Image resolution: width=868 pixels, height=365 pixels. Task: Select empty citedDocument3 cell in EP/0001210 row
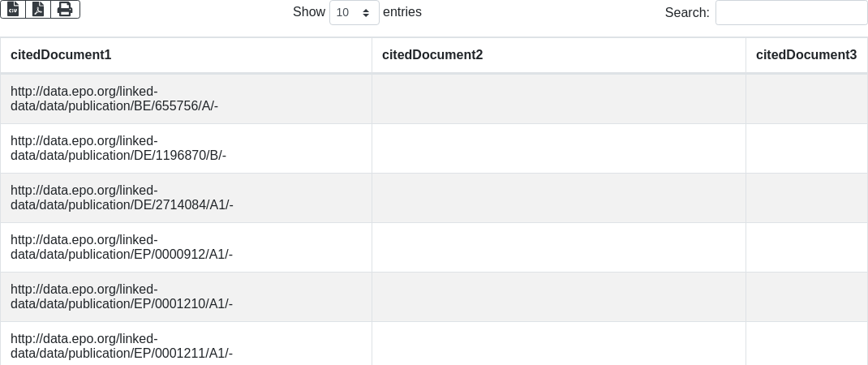coord(806,297)
